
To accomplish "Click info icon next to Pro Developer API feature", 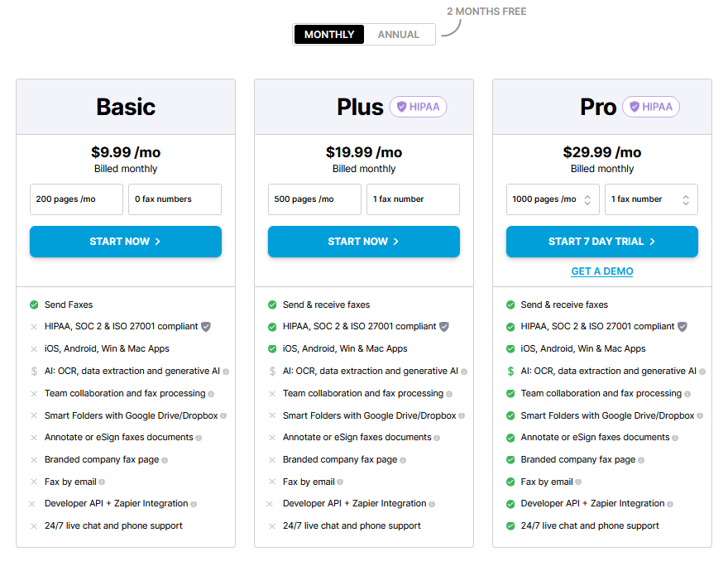I will (x=670, y=504).
